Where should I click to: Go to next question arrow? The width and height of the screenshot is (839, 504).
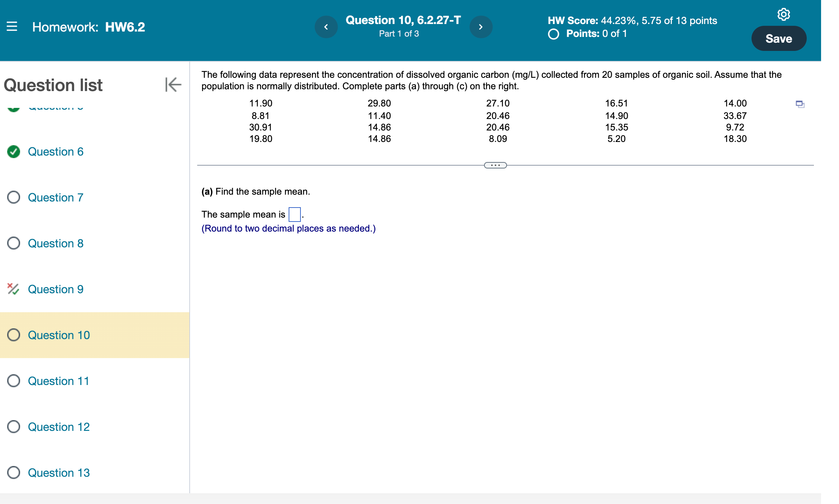click(481, 27)
